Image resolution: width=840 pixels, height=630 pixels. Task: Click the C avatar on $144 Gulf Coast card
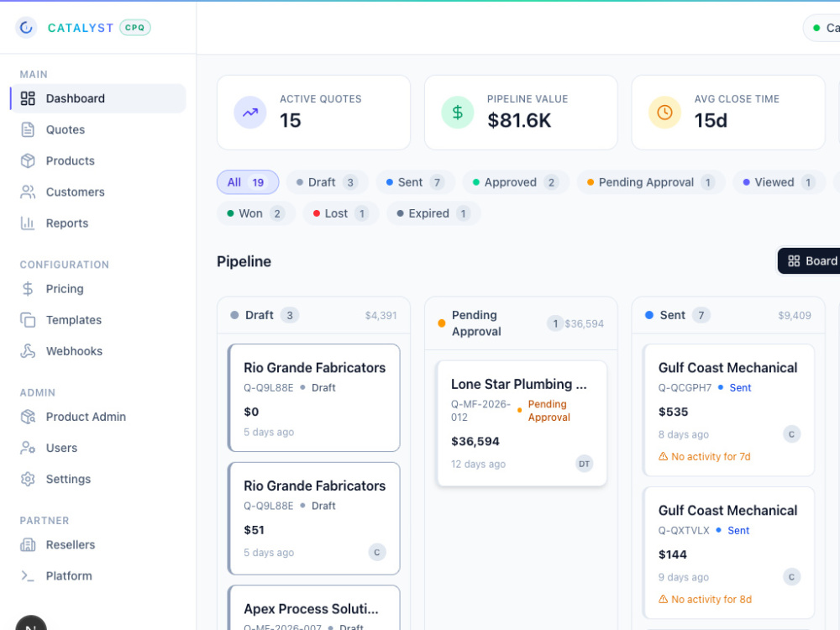(791, 577)
